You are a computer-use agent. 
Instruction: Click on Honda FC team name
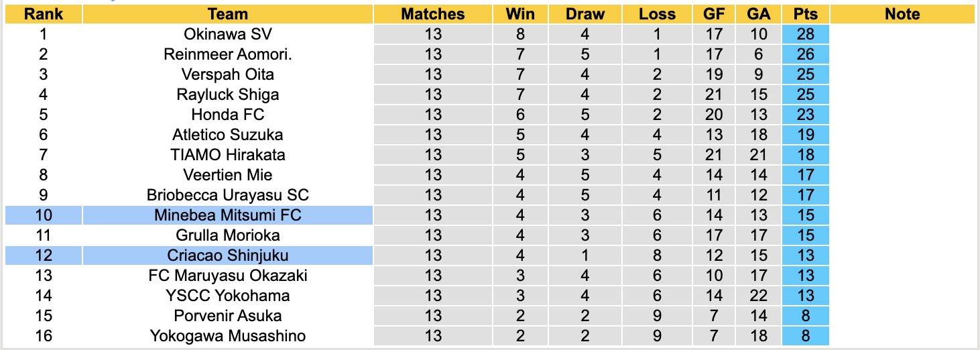pos(227,115)
